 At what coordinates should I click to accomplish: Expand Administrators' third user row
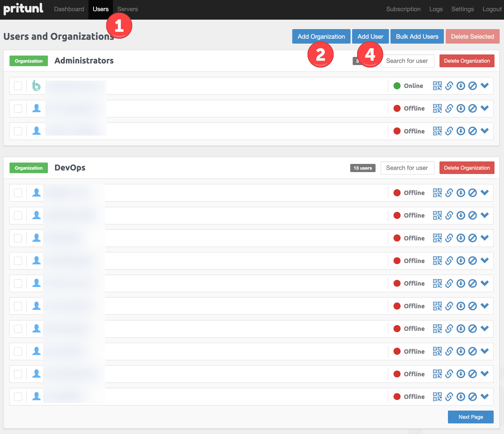[x=485, y=131]
